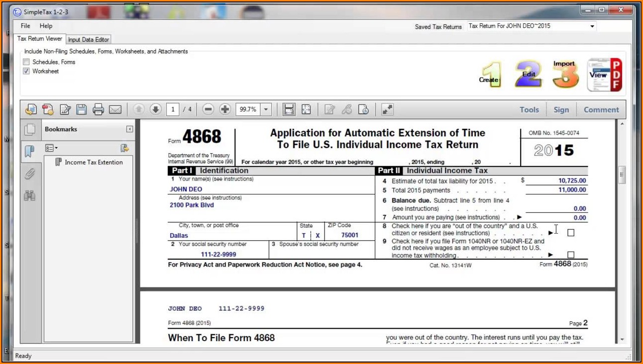The height and width of the screenshot is (364, 643).
Task: Switch to the Input Data Editor tab
Action: 89,40
